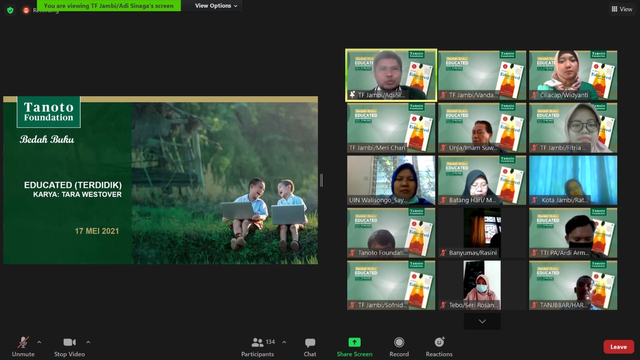640x360 pixels.
Task: Click muted mic icon on Banyumas/Rasini tile
Action: pyautogui.click(x=443, y=253)
